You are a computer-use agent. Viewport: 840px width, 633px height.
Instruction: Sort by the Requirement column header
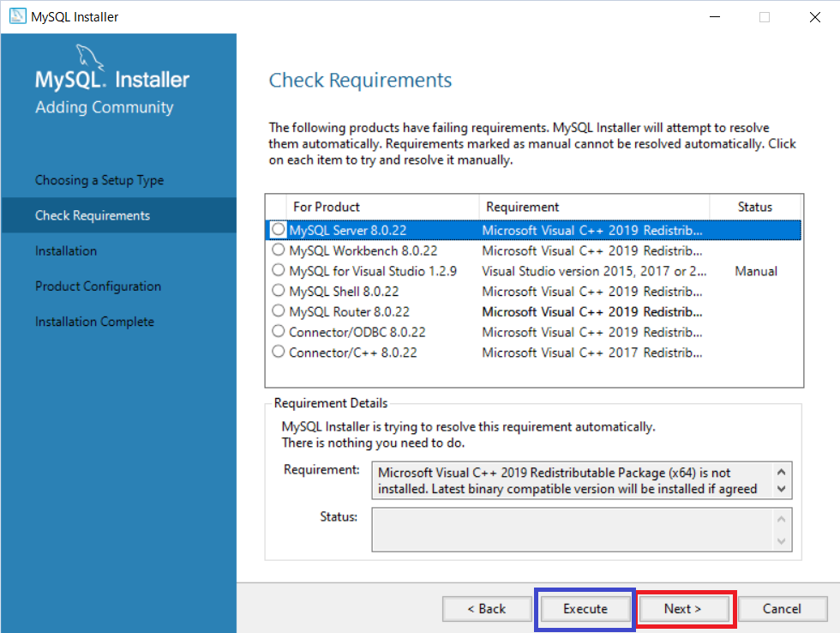coord(594,207)
